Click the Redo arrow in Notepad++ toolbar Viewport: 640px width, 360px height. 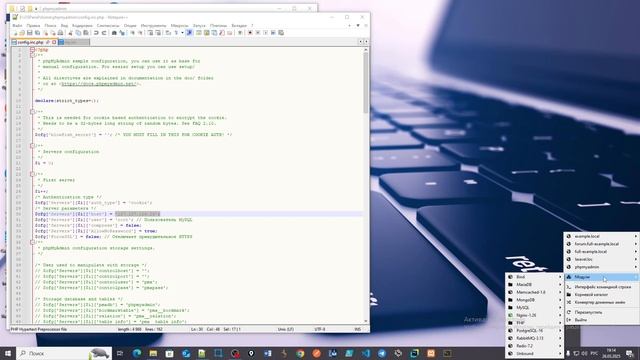[x=104, y=33]
